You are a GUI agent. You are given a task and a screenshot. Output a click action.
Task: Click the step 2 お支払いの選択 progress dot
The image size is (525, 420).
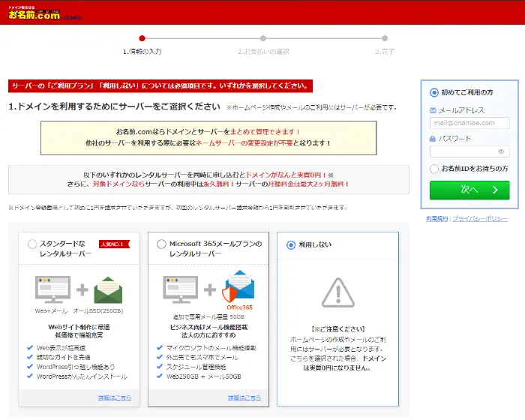pos(263,38)
